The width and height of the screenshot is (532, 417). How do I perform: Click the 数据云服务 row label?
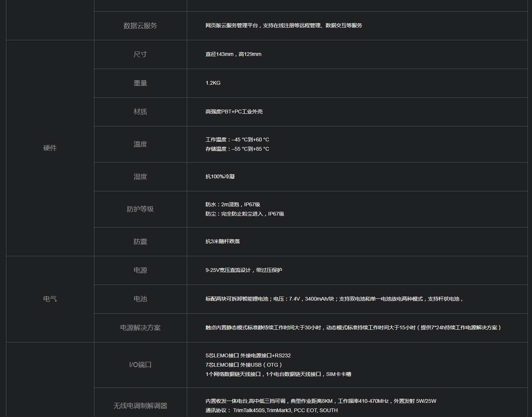tap(140, 26)
